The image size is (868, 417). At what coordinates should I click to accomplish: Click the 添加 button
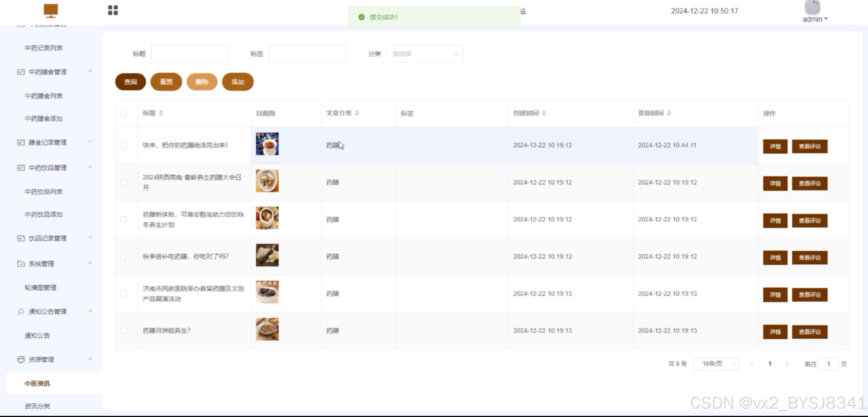(x=237, y=82)
